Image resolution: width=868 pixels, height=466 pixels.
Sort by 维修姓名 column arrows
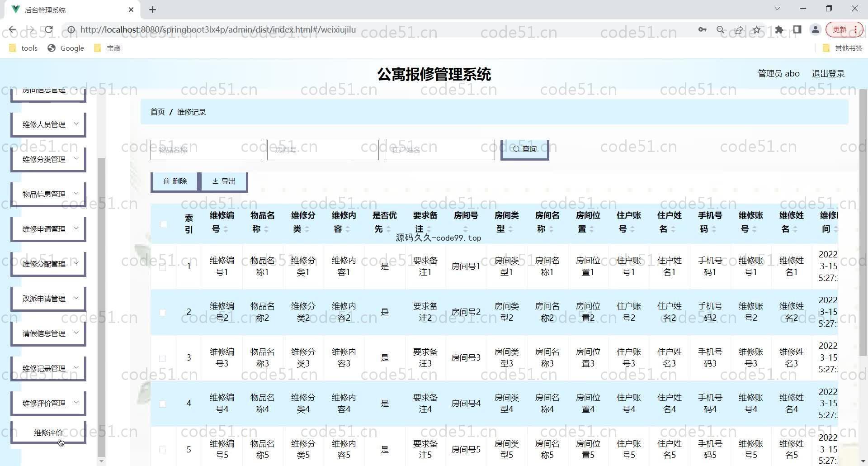[795, 229]
